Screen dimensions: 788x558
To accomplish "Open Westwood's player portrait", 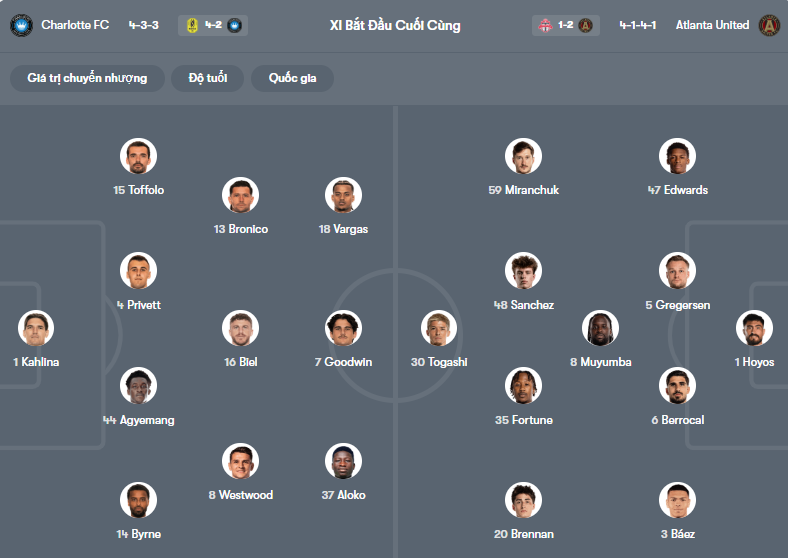I will click(x=240, y=461).
